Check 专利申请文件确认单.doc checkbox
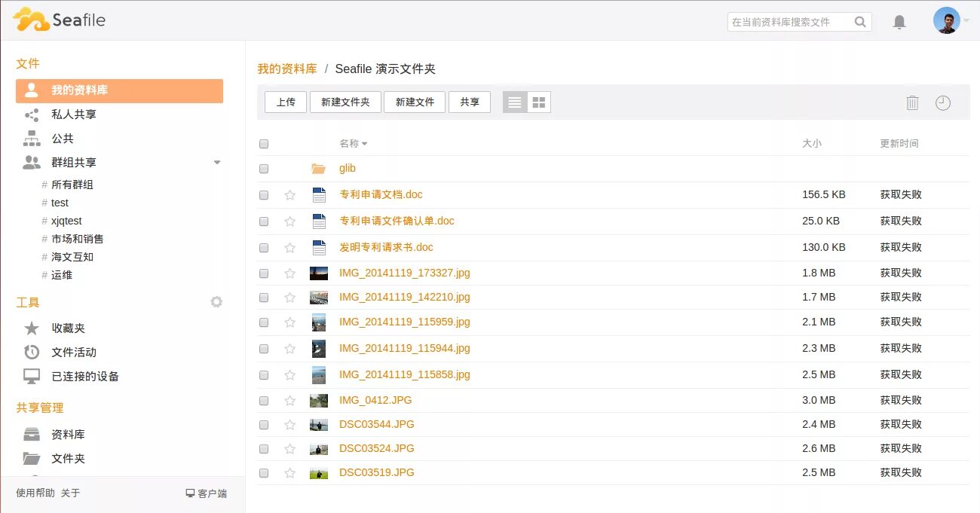The image size is (980, 513). (x=264, y=221)
